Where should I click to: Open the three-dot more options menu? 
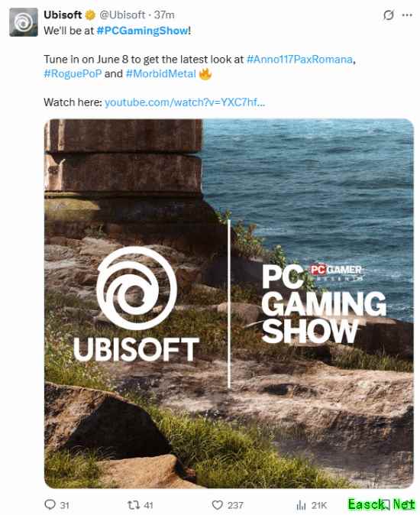point(407,15)
